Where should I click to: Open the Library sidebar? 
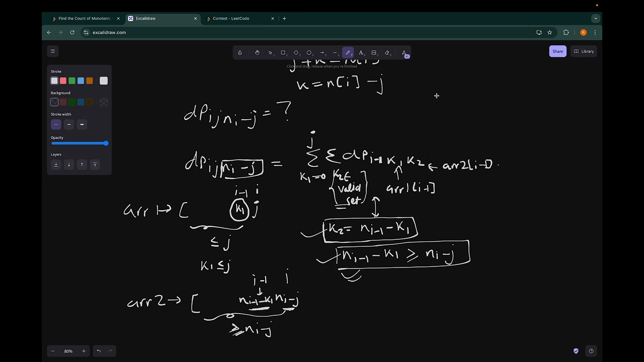[x=584, y=51]
